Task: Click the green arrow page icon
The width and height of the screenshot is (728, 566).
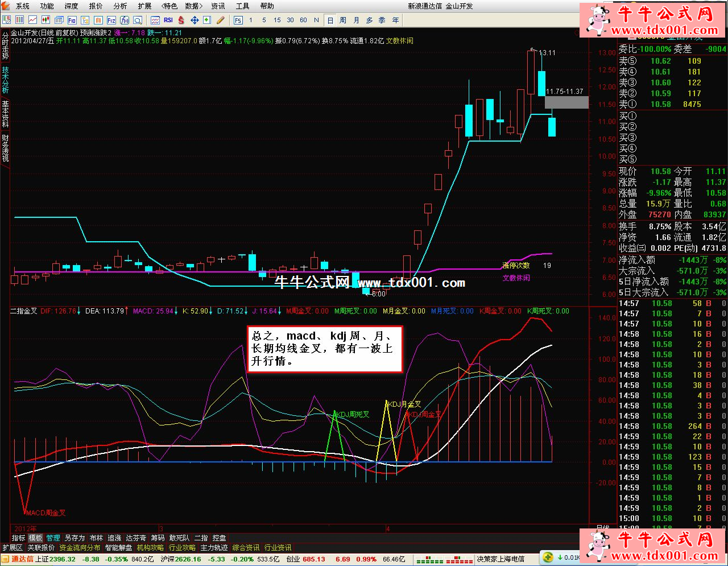Action: tap(208, 20)
